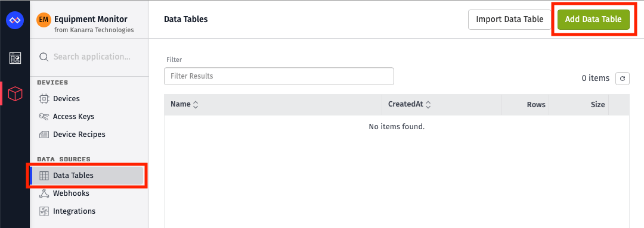644x228 pixels.
Task: Sort table by CreatedAt column arrows
Action: (428, 105)
